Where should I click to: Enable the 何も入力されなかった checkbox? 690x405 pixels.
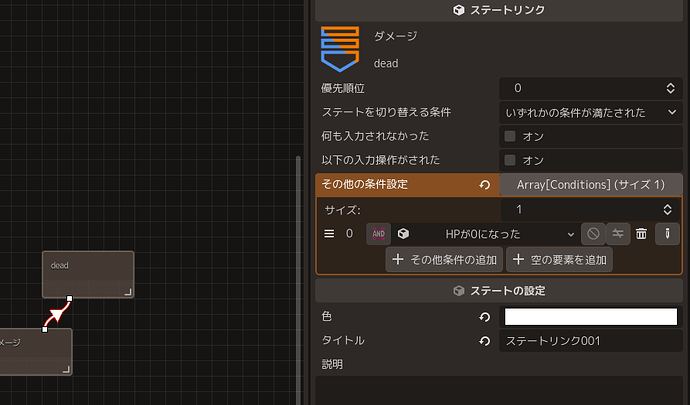coord(510,136)
